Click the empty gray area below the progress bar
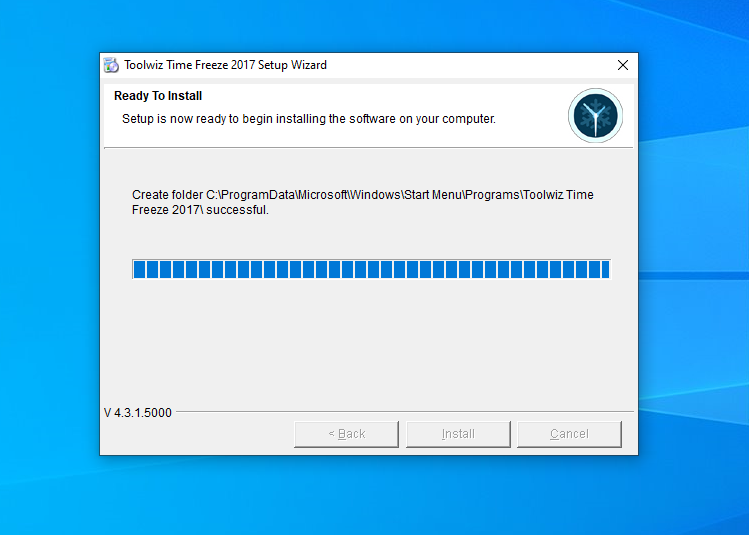Screen dimensions: 749x535 click(x=370, y=340)
